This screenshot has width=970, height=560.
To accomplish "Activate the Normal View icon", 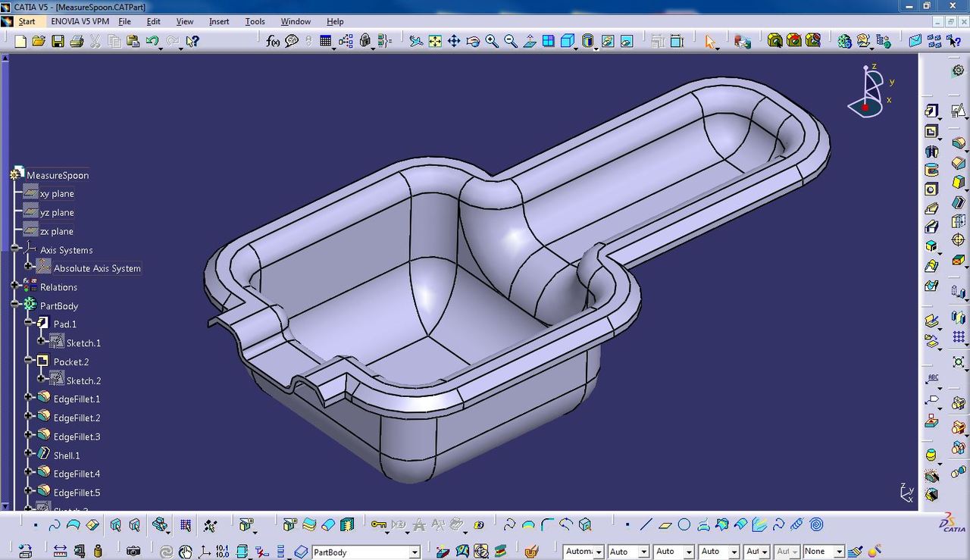I will (530, 41).
